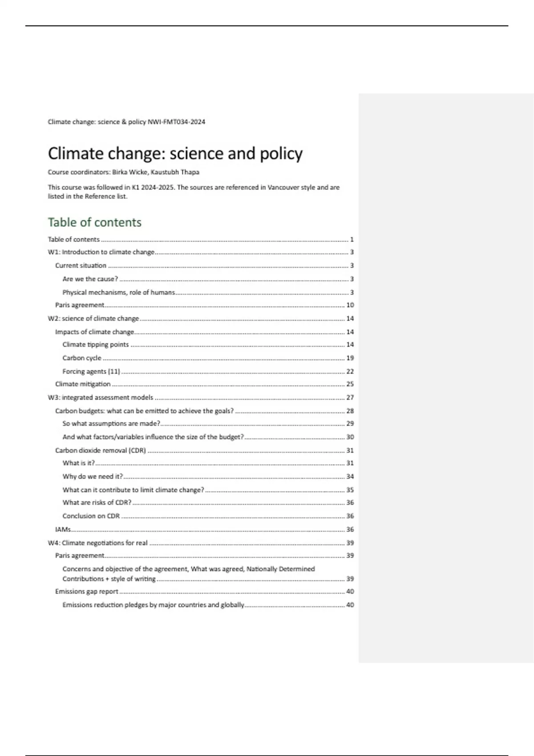Open the "W1: Introduction to climate change" entry

tap(101, 252)
